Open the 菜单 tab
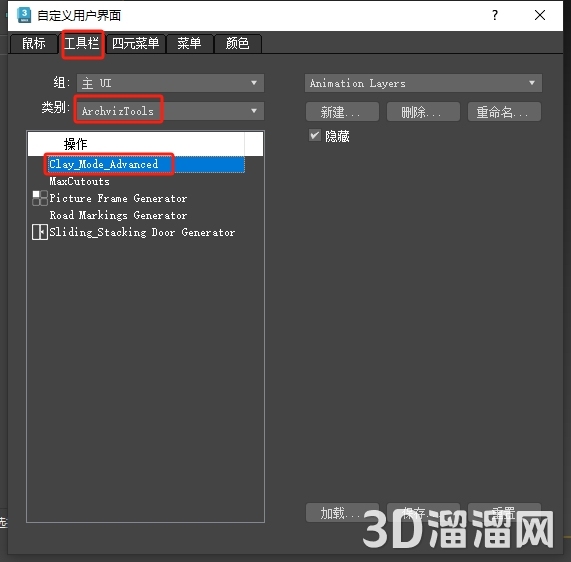The image size is (571, 562). point(189,44)
